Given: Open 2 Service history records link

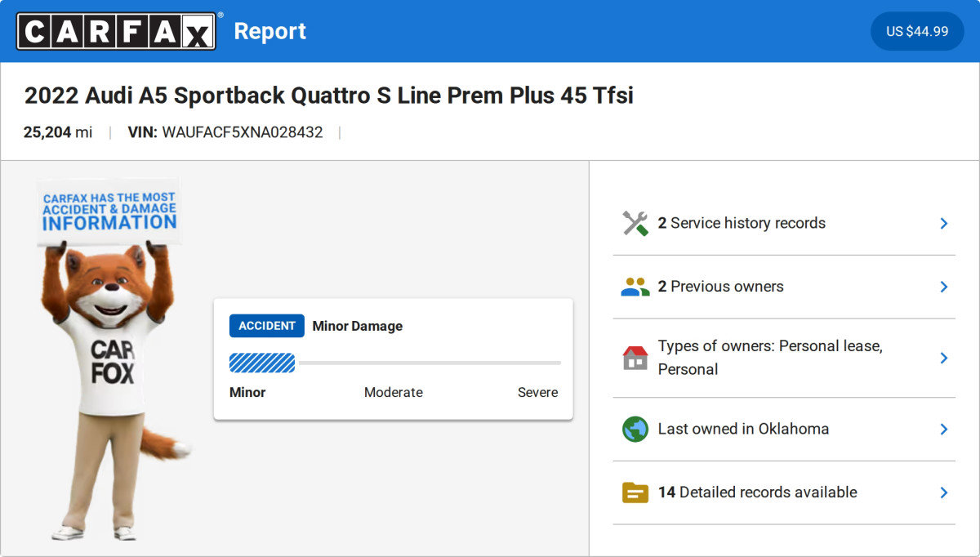Looking at the screenshot, I should (742, 223).
